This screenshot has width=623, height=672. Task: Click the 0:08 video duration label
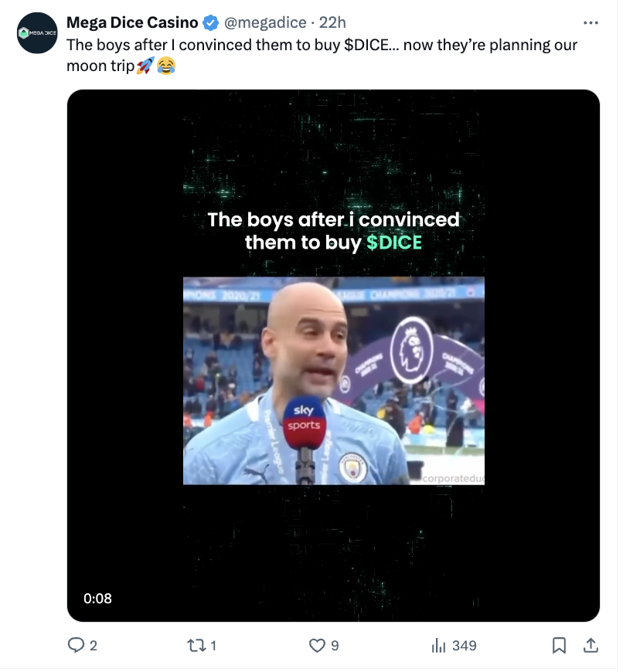click(x=98, y=598)
